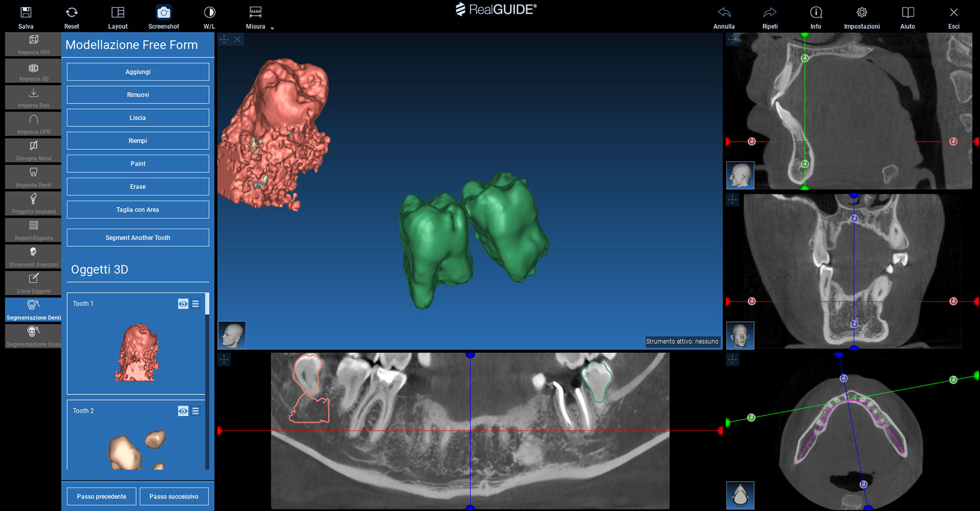Click the Aggiungi button
Image resolution: width=980 pixels, height=511 pixels.
138,72
